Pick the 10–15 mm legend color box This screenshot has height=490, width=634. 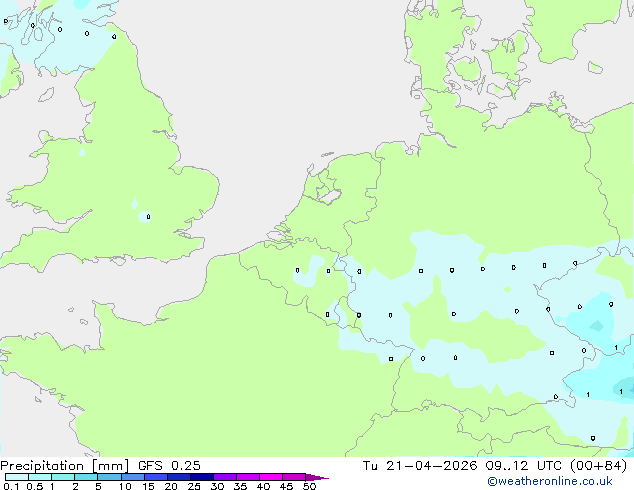(132, 477)
